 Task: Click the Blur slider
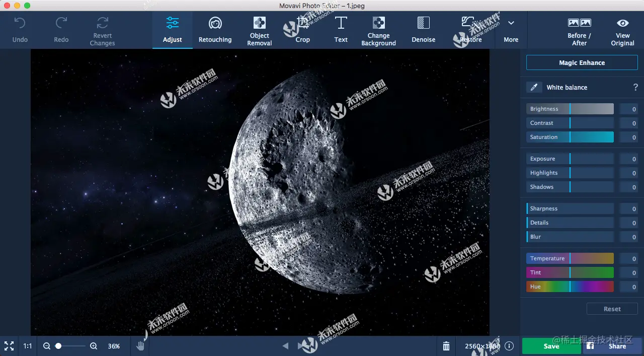tap(570, 237)
